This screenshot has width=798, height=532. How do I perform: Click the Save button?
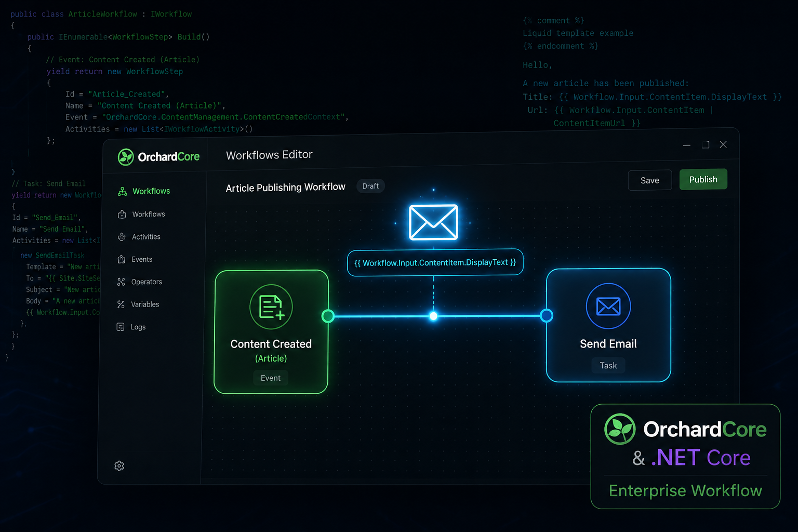(x=650, y=180)
